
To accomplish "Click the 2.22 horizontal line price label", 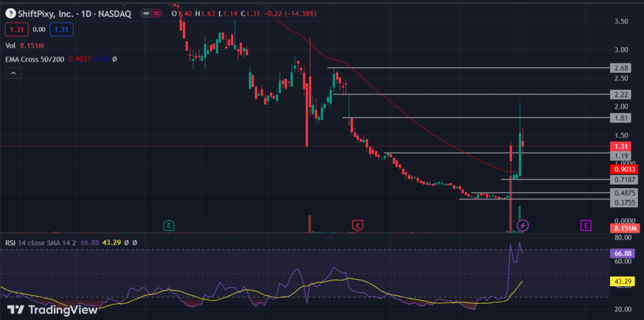I will click(619, 94).
